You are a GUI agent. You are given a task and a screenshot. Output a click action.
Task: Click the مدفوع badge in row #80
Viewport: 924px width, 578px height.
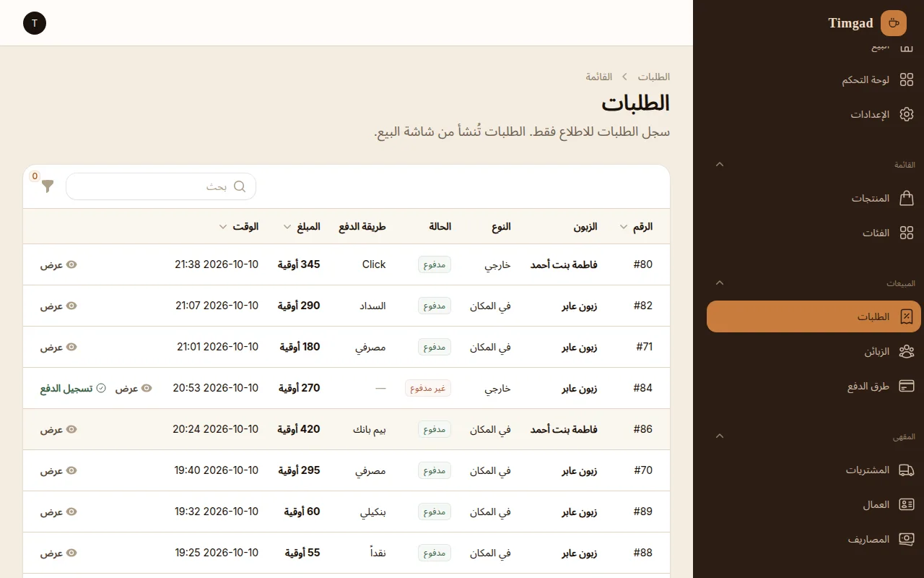(x=435, y=264)
